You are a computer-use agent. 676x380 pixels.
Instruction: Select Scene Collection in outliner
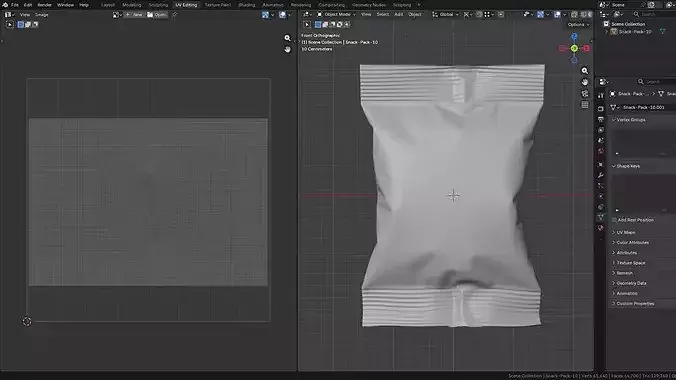coord(628,24)
